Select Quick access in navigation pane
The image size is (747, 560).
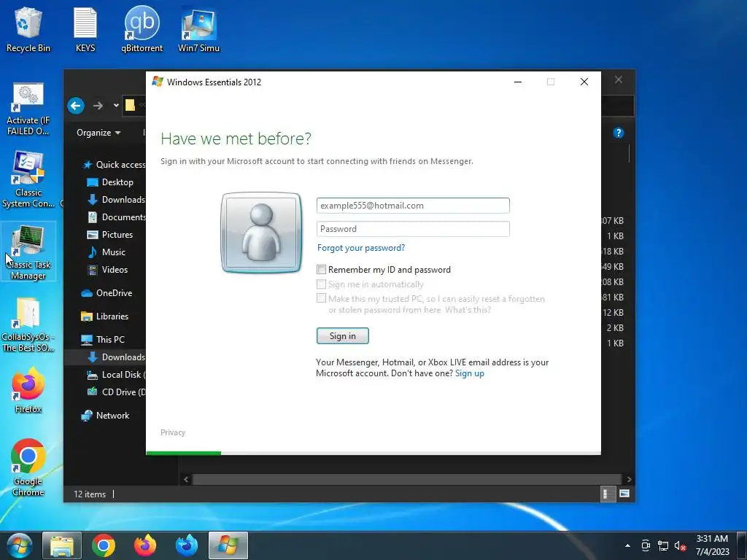coord(115,165)
